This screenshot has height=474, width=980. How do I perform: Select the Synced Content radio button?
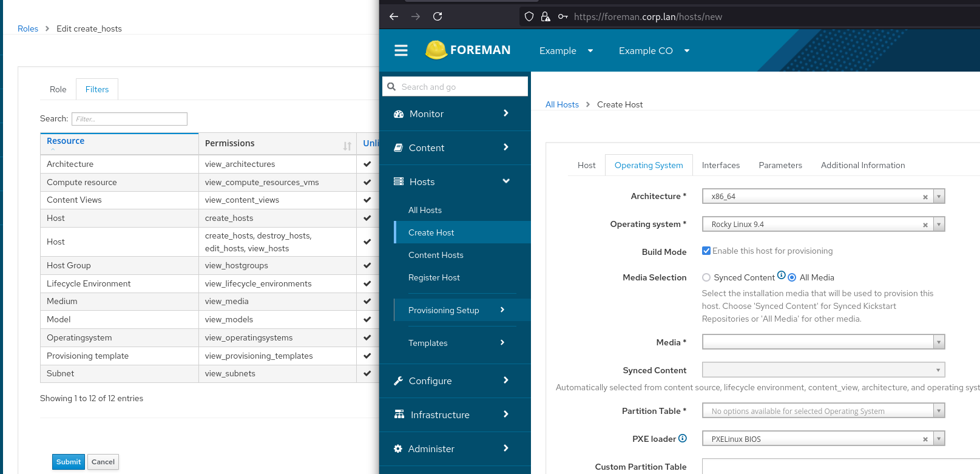click(x=706, y=277)
